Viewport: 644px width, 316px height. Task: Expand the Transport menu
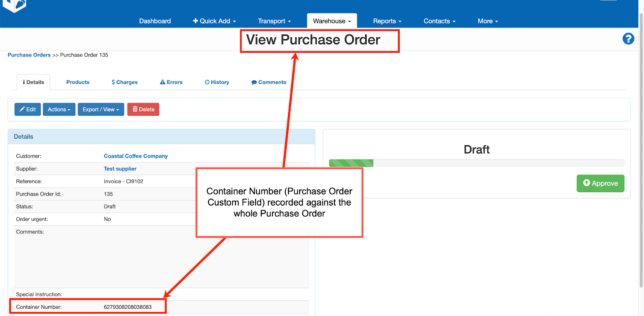click(x=274, y=21)
